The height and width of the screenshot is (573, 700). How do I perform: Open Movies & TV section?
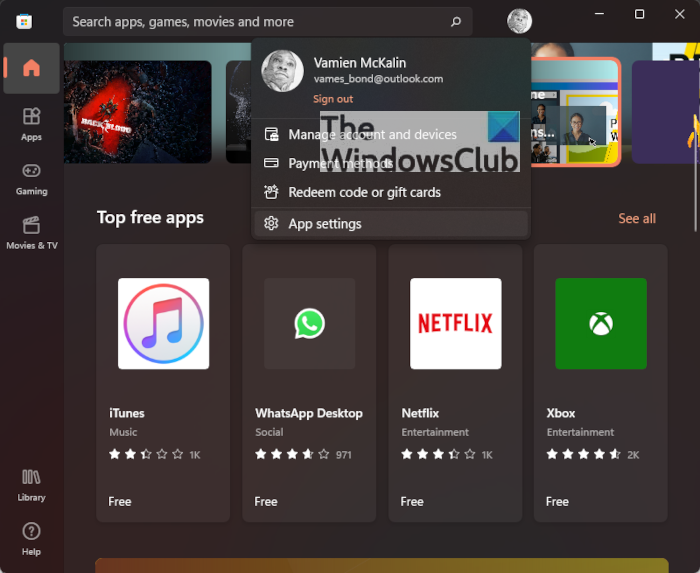click(x=31, y=233)
